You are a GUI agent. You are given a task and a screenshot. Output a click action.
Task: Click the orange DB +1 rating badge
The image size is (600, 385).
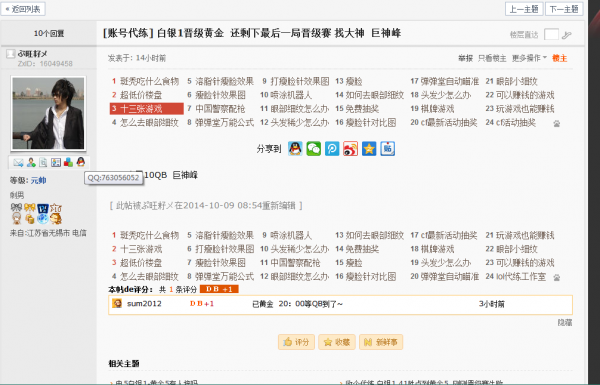tap(219, 289)
